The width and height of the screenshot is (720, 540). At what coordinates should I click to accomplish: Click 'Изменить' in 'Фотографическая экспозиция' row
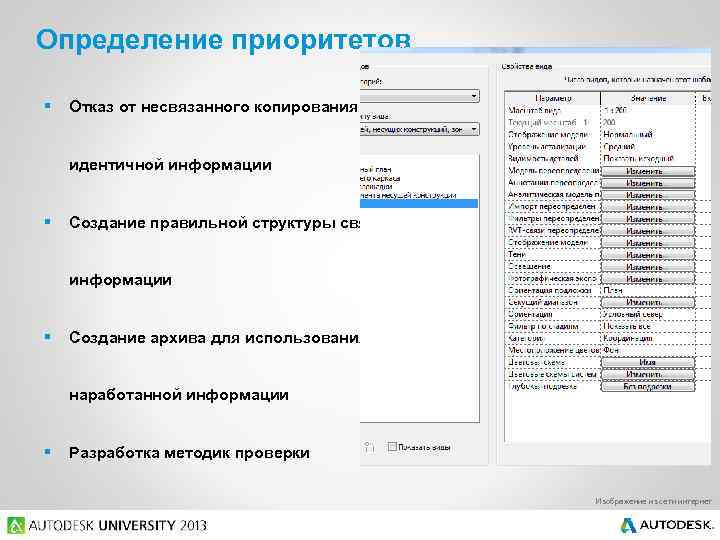tap(648, 279)
